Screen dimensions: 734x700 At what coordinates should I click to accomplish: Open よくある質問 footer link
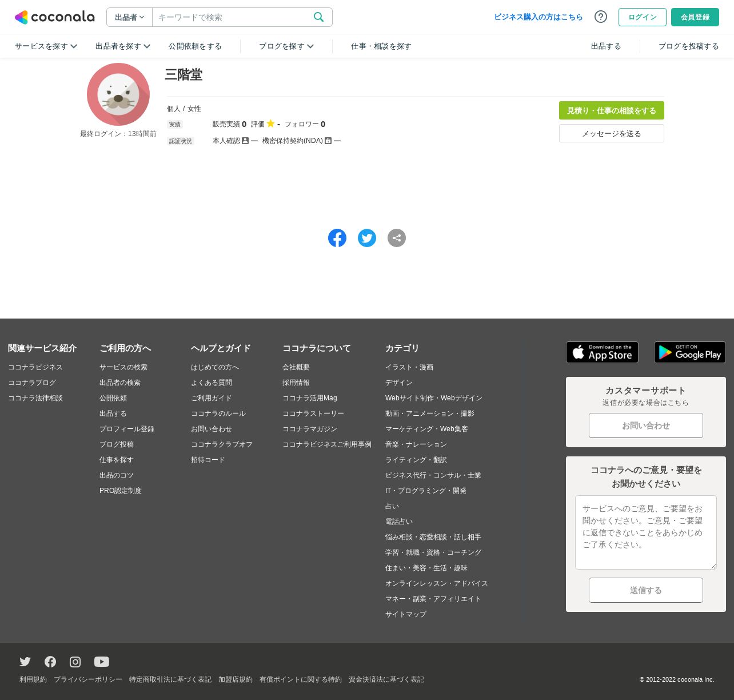tap(212, 383)
